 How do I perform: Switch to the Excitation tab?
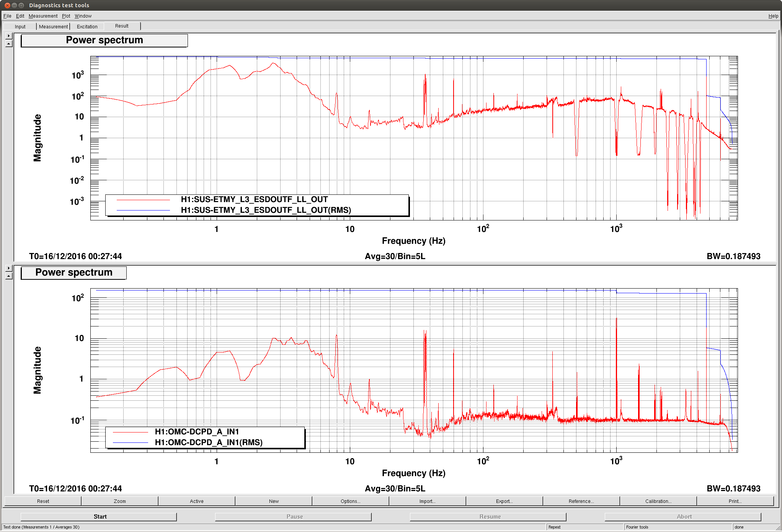[87, 26]
